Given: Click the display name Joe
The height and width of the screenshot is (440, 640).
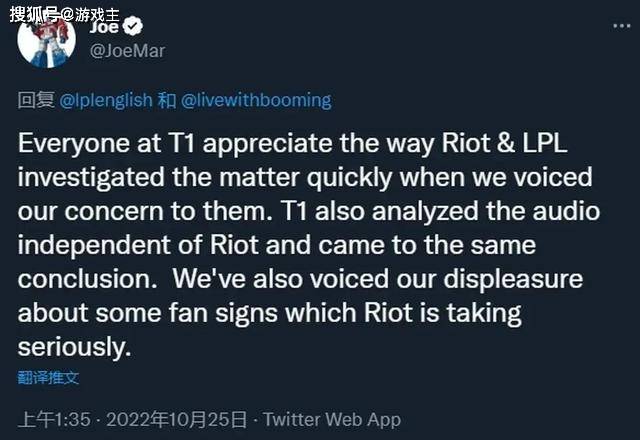Looking at the screenshot, I should point(104,27).
